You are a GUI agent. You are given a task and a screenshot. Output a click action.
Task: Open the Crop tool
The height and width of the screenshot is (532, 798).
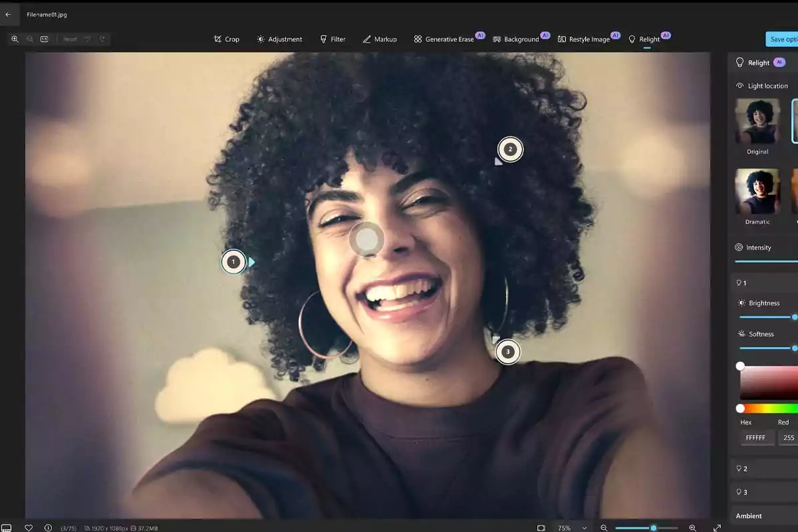(x=226, y=39)
